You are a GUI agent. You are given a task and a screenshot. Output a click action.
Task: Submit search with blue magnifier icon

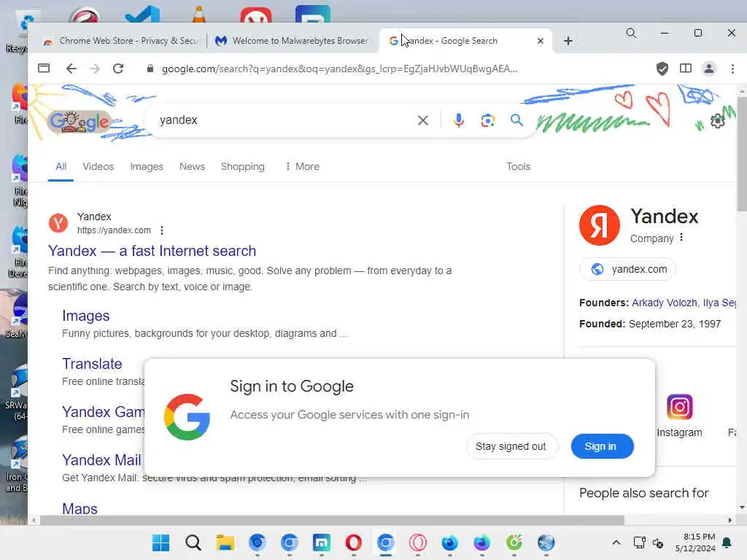click(x=516, y=120)
